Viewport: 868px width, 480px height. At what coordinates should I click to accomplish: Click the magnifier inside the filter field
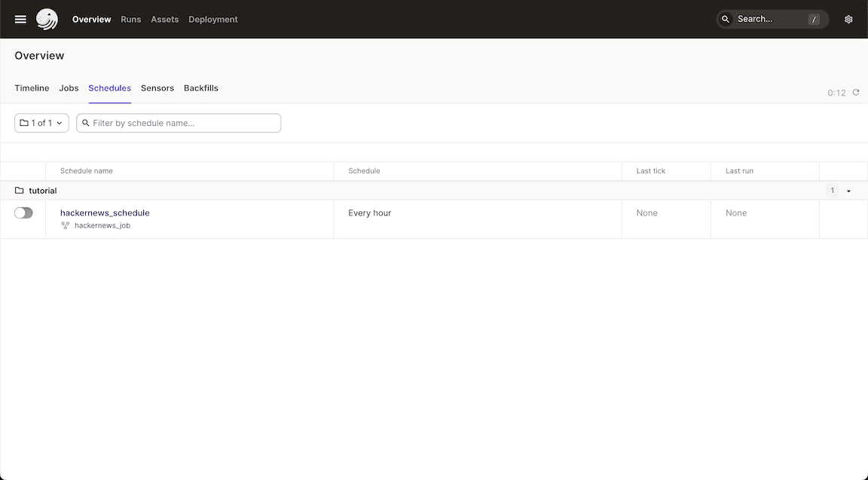(85, 122)
